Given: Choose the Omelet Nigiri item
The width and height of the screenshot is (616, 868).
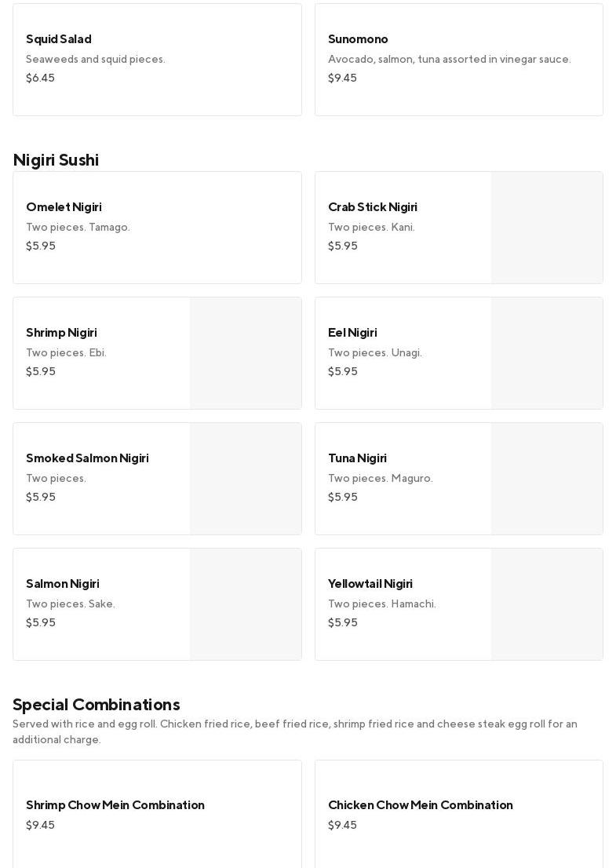Looking at the screenshot, I should [x=157, y=228].
